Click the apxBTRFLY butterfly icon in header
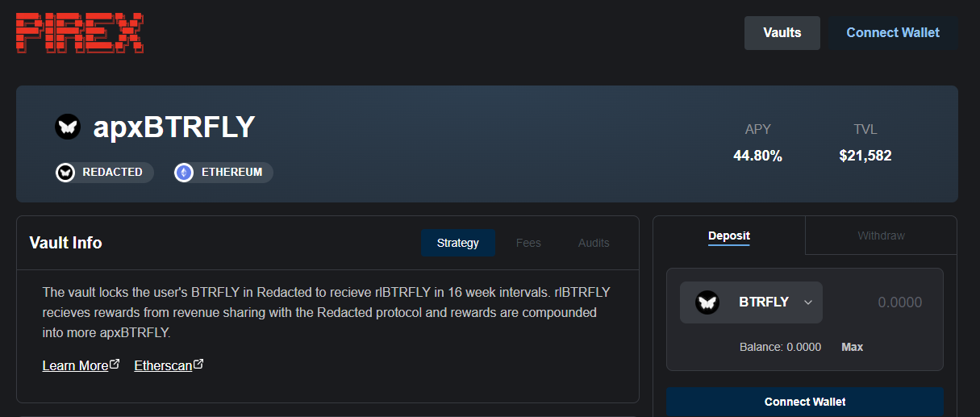Screen dimensions: 980x417 68,127
